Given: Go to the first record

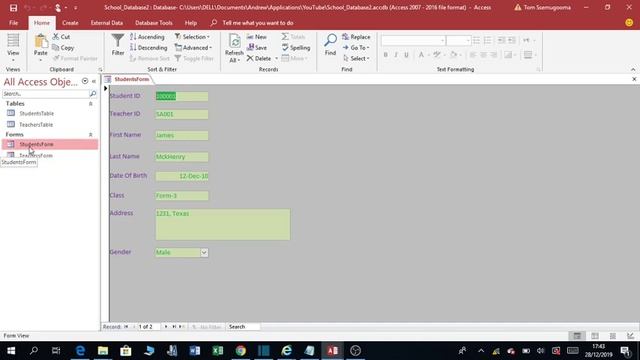Looking at the screenshot, I should (x=126, y=327).
